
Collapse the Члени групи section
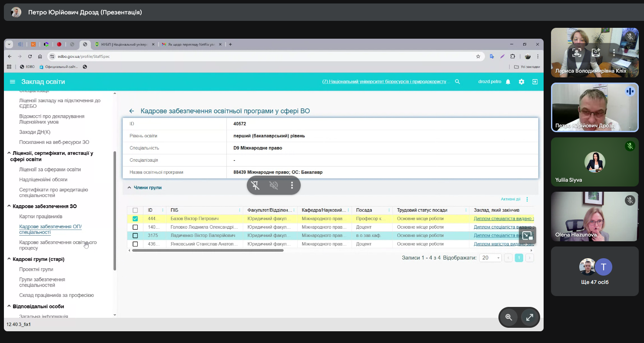point(129,188)
